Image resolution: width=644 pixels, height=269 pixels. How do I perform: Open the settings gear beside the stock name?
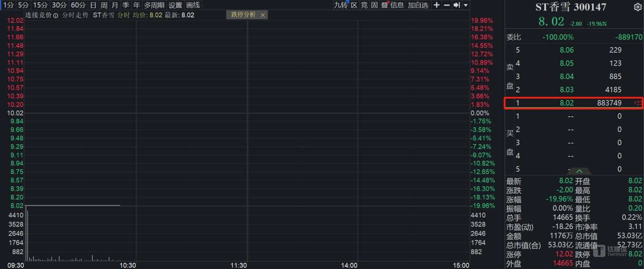pyautogui.click(x=637, y=7)
